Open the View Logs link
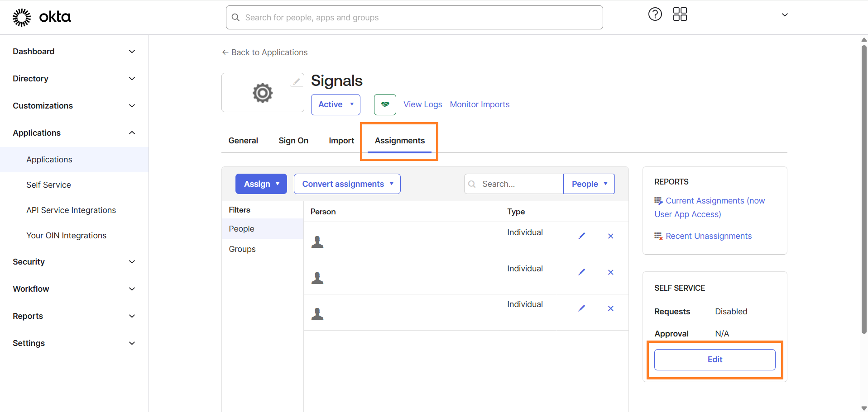Screen dimensions: 868x412 point(423,104)
